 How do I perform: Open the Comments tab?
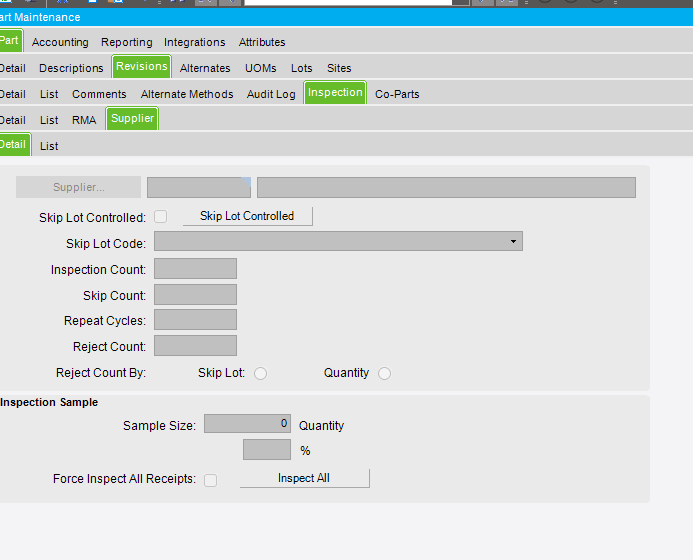tap(99, 95)
